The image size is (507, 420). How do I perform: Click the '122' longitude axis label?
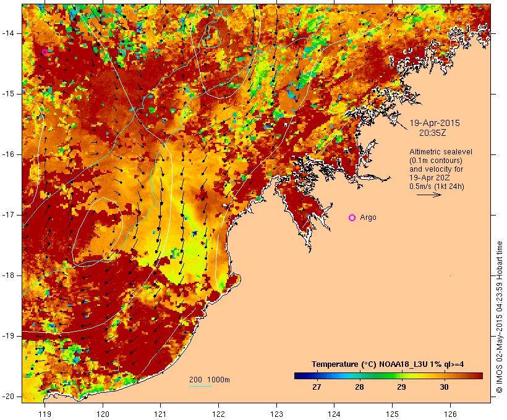(219, 414)
